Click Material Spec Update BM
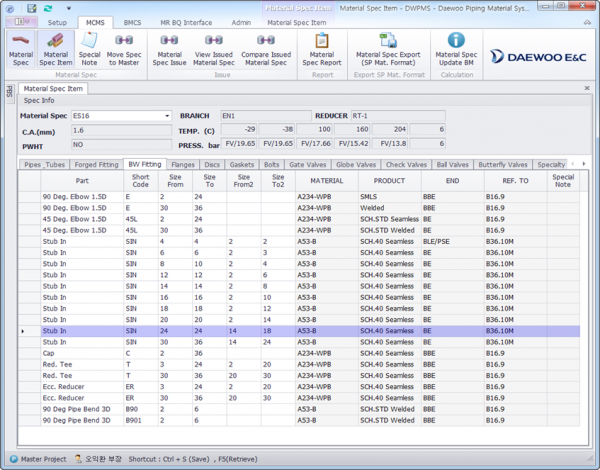The height and width of the screenshot is (470, 600). (456, 48)
